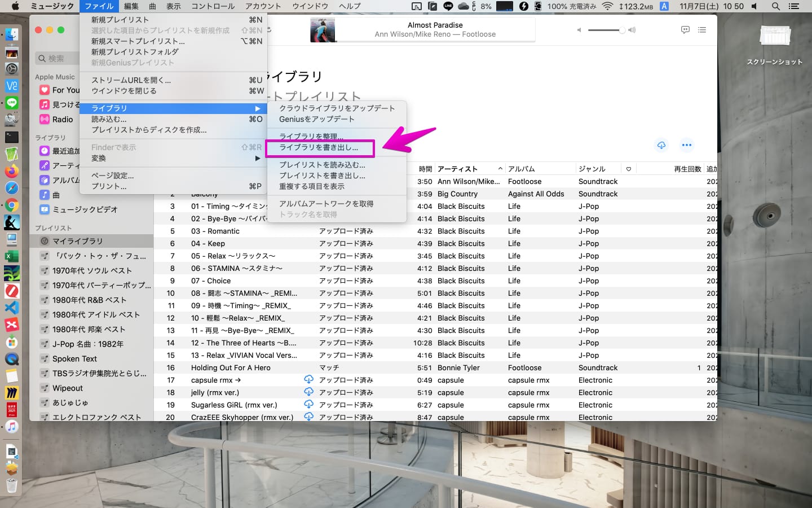Screen dimensions: 812x508
Task: Open the Up Next list icon
Action: click(x=702, y=30)
